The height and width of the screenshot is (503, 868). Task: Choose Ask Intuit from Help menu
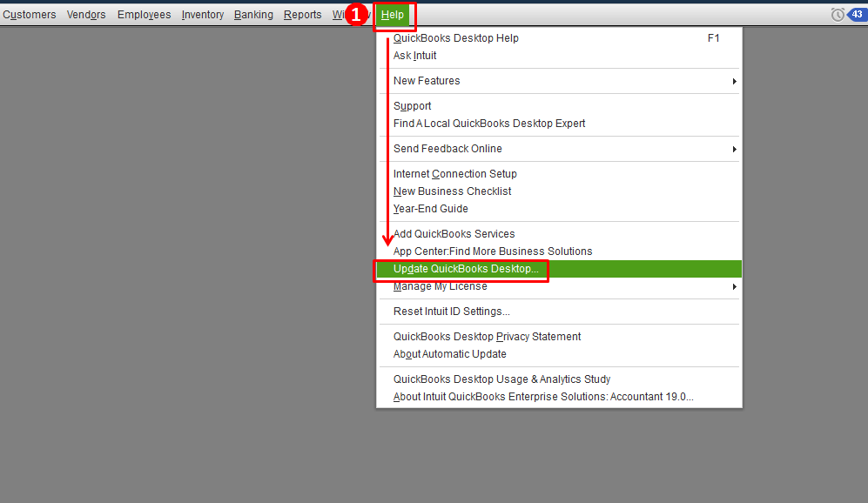point(559,56)
